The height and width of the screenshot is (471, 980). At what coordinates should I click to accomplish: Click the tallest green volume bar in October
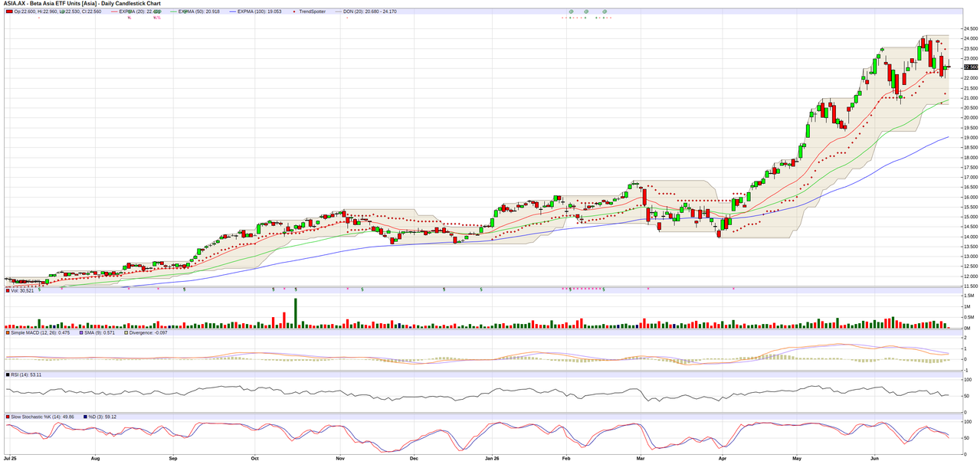pos(296,313)
